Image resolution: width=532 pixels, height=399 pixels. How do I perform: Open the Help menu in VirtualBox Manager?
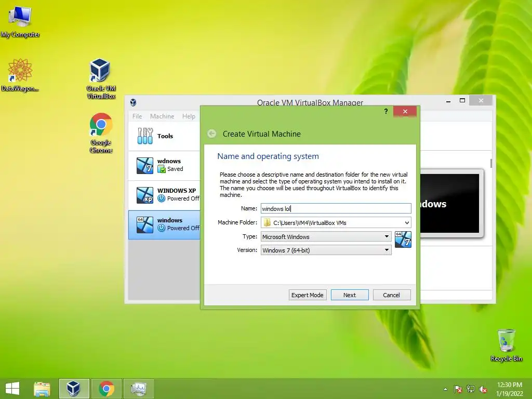[189, 116]
